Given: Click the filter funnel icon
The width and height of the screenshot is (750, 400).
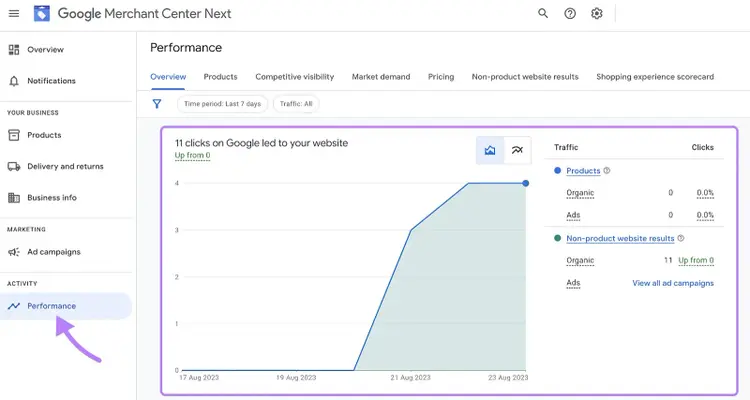Looking at the screenshot, I should [157, 104].
